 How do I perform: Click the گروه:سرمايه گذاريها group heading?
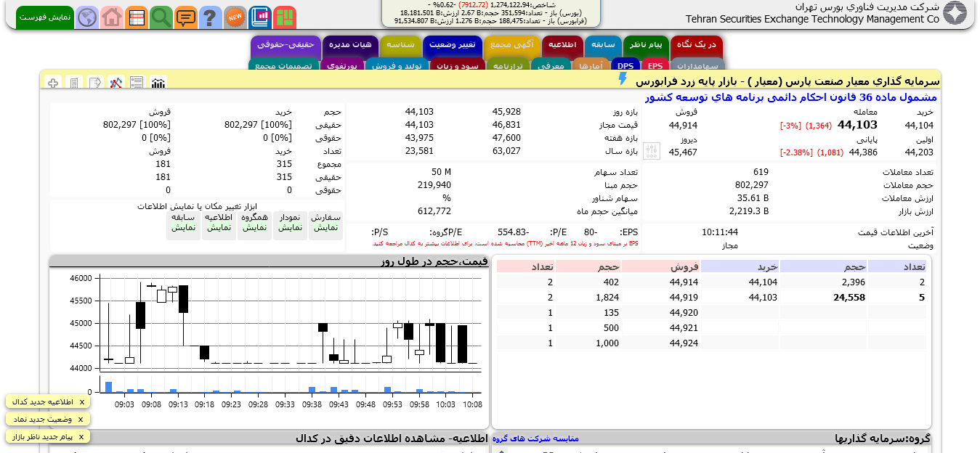pos(883,438)
